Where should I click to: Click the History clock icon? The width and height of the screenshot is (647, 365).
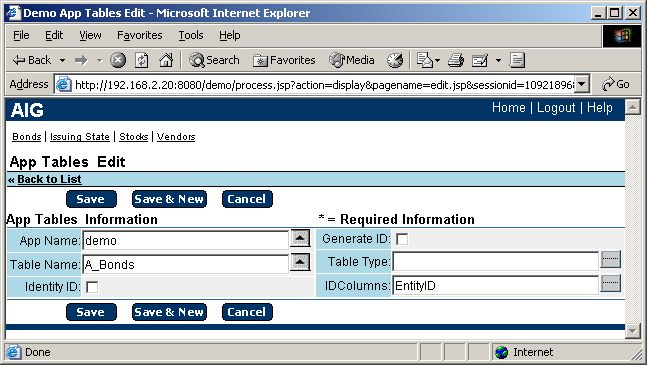pos(395,60)
